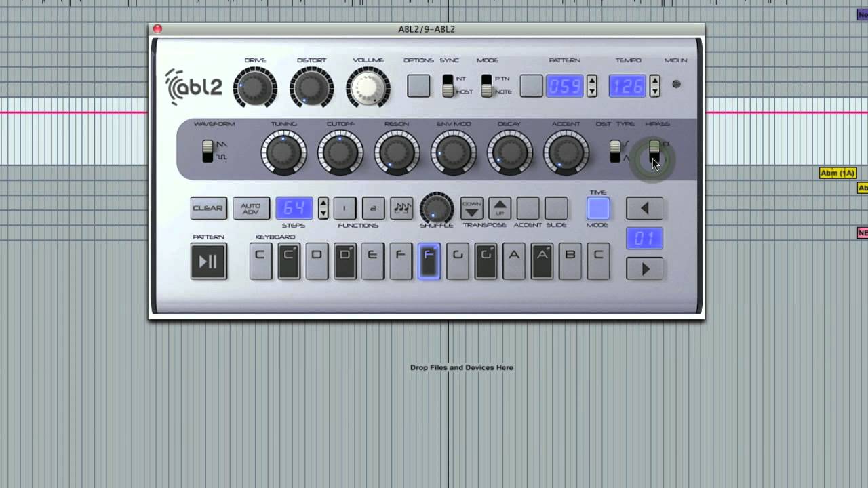Click the step position display 01
Viewport: 868px width, 488px height.
pyautogui.click(x=645, y=239)
